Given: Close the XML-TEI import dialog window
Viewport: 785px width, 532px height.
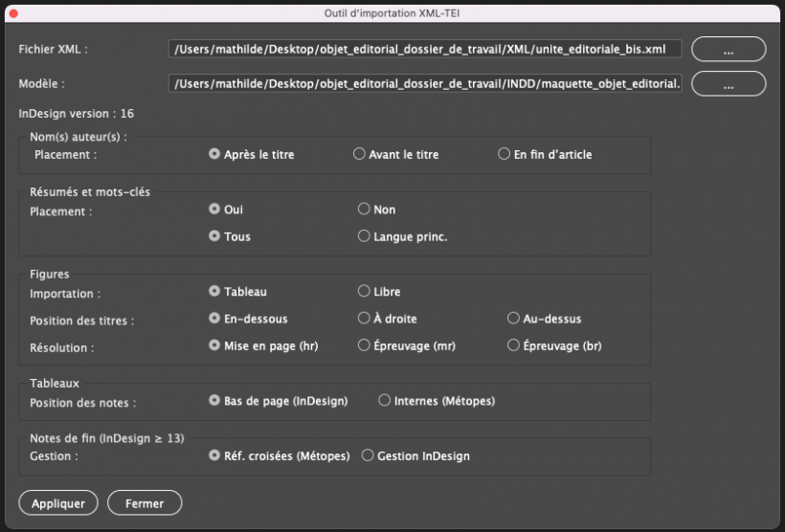Looking at the screenshot, I should 14,13.
